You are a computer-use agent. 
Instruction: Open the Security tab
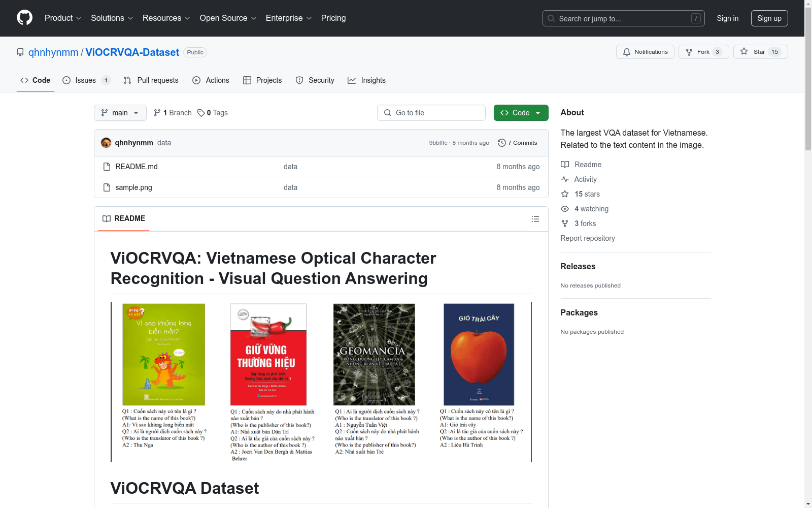(x=315, y=80)
